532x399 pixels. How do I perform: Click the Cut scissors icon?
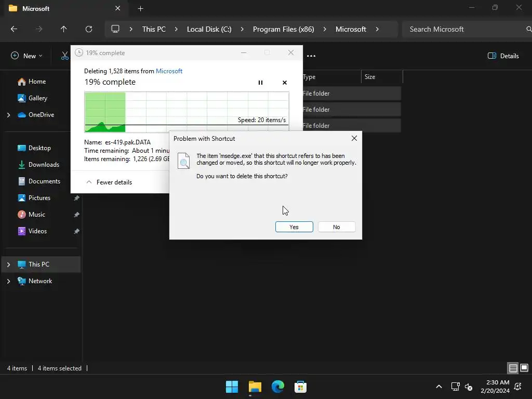tap(64, 56)
